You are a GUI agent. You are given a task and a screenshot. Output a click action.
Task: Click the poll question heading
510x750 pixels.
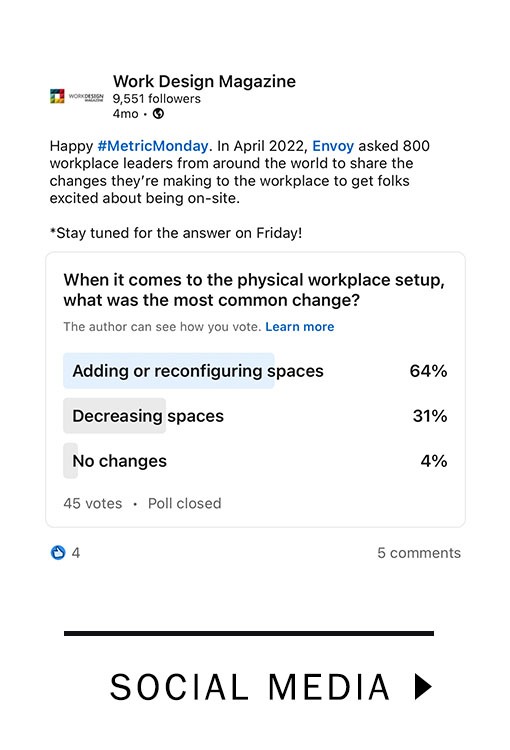tap(254, 290)
